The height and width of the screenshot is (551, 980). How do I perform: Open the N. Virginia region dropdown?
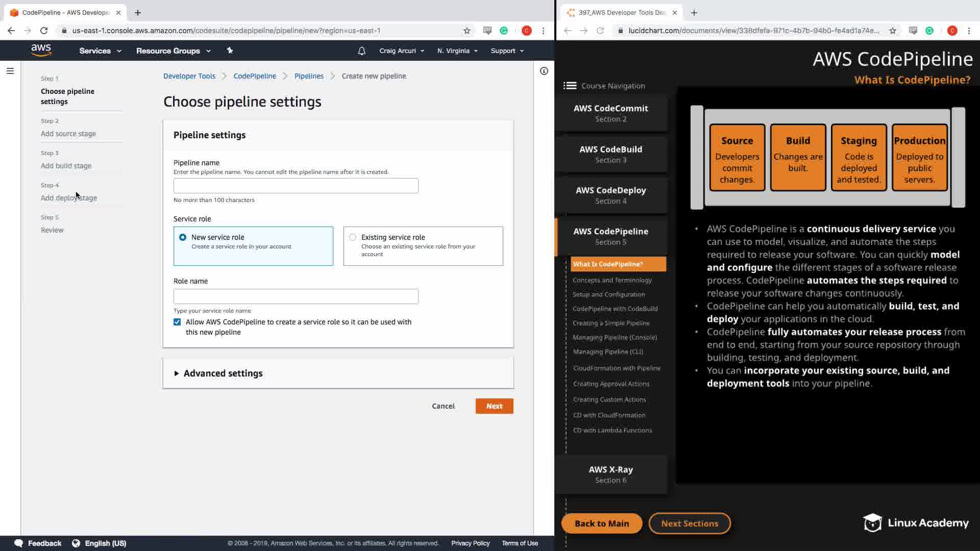pyautogui.click(x=457, y=51)
